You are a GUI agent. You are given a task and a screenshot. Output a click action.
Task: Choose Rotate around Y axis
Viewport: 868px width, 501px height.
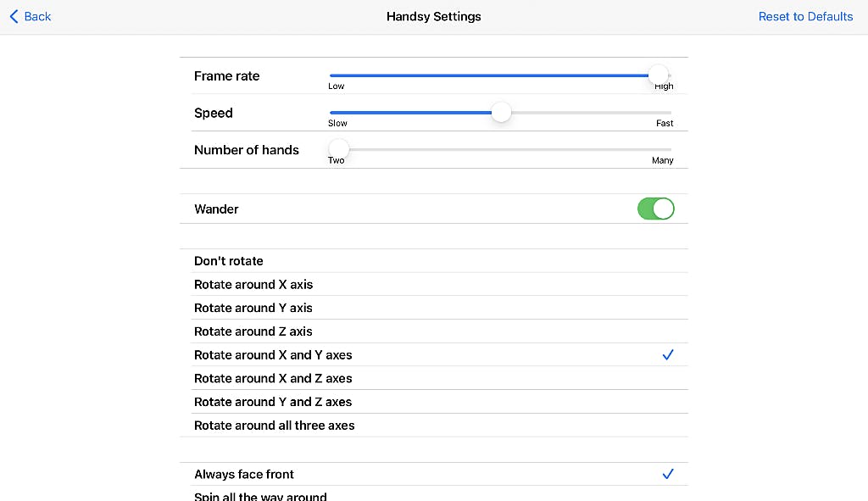253,308
